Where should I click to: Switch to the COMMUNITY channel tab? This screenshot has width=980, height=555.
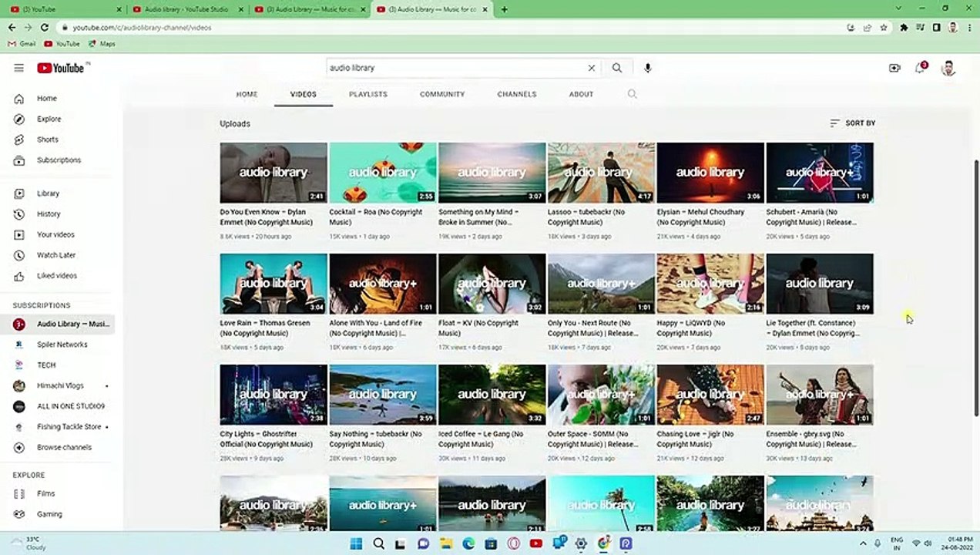click(442, 94)
